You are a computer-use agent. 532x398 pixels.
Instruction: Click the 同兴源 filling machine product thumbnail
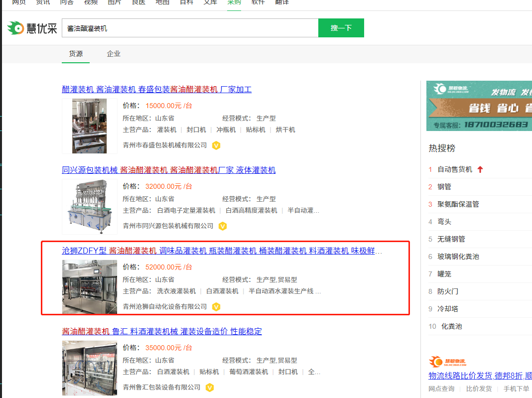(90, 207)
